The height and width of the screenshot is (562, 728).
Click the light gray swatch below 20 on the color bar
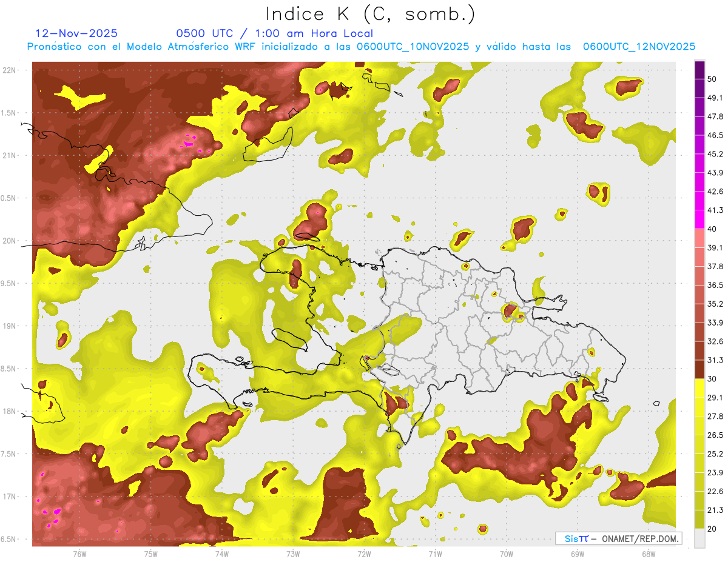[699, 538]
